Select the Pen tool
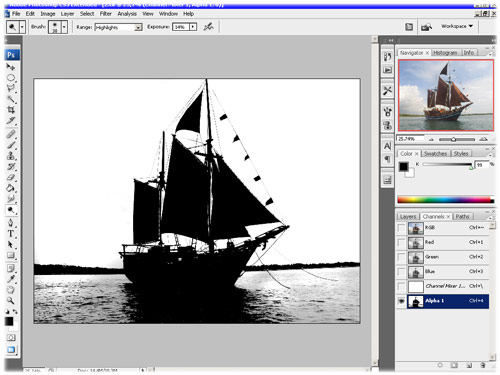 (x=11, y=223)
